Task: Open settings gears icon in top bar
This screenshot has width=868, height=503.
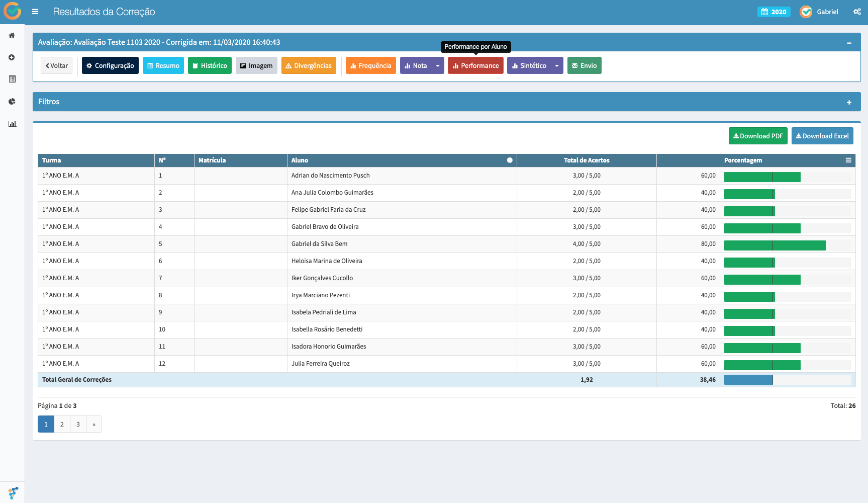Action: coord(857,12)
